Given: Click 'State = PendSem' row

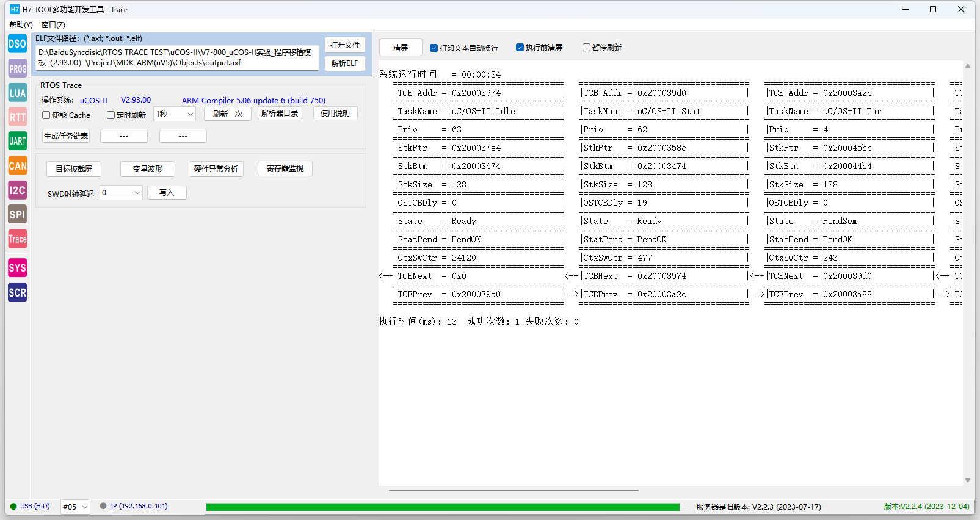Looking at the screenshot, I should [x=813, y=221].
